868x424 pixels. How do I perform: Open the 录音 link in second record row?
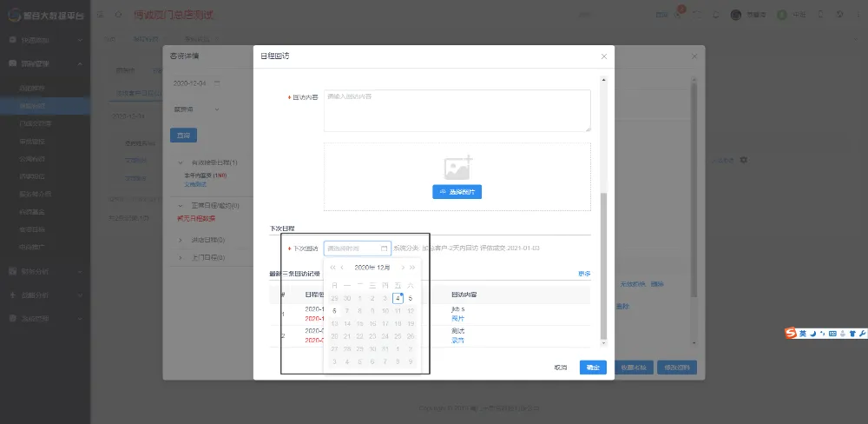tap(457, 341)
